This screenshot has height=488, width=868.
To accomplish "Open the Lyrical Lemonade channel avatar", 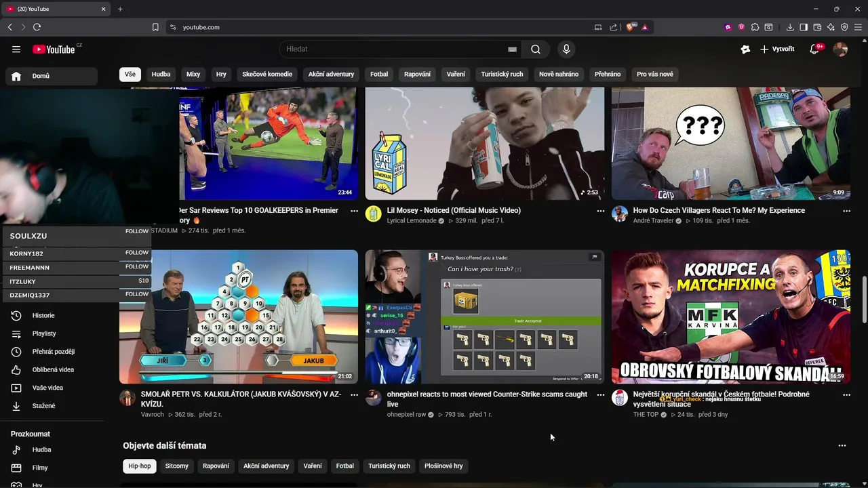I will tap(374, 214).
